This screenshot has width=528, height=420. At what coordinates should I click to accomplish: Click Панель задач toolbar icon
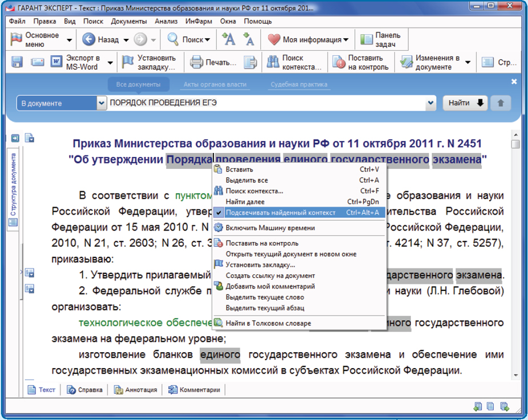click(x=365, y=40)
